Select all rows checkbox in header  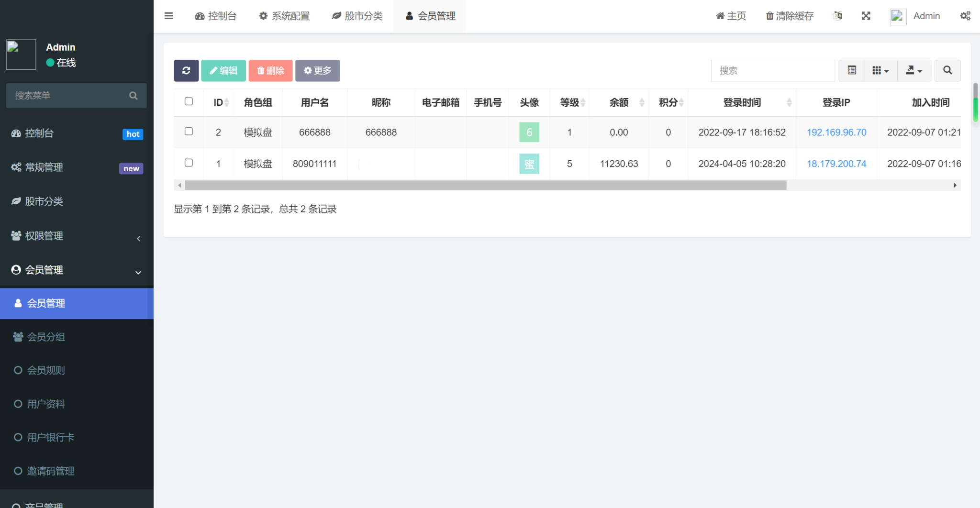point(189,101)
